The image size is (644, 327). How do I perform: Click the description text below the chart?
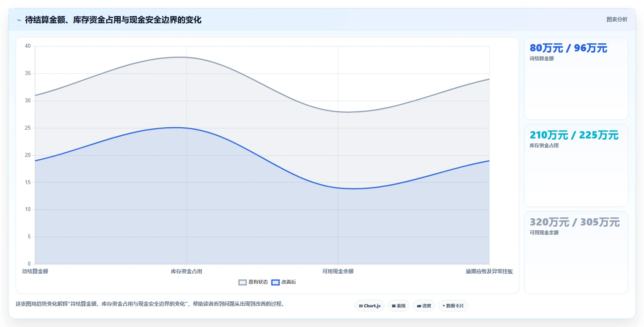[x=150, y=304]
